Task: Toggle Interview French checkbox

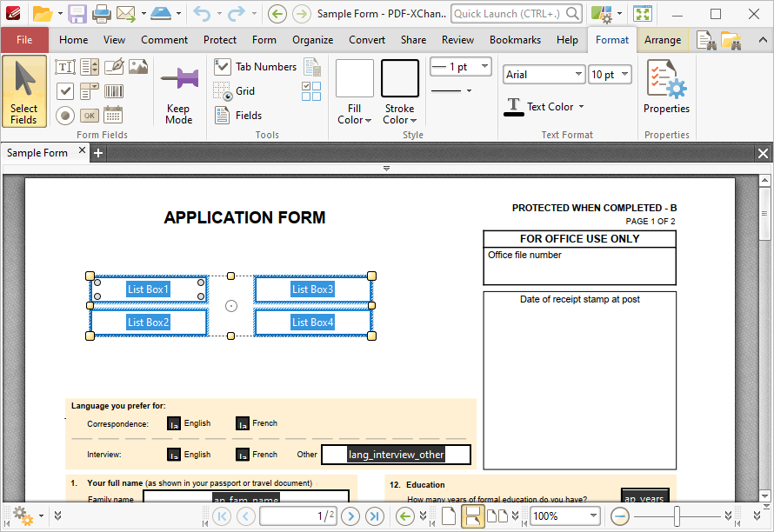Action: pyautogui.click(x=243, y=454)
